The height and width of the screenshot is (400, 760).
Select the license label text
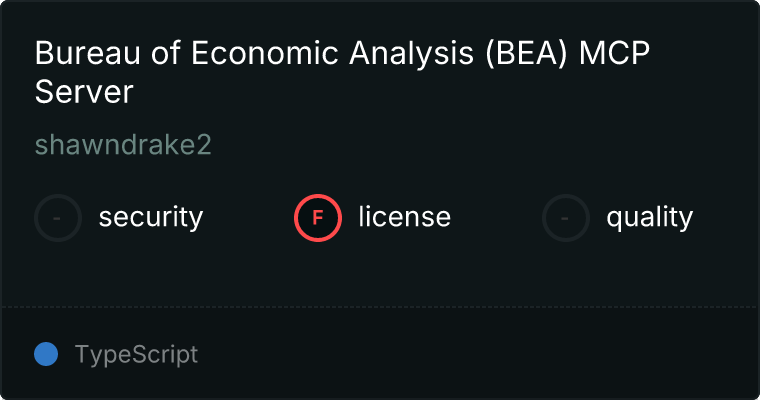coord(404,217)
